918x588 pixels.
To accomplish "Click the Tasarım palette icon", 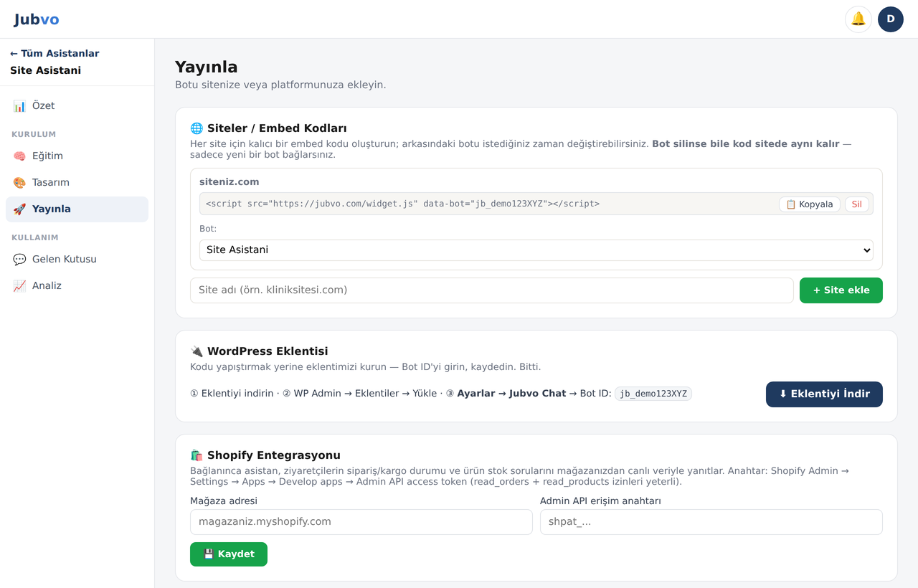I will tap(19, 183).
